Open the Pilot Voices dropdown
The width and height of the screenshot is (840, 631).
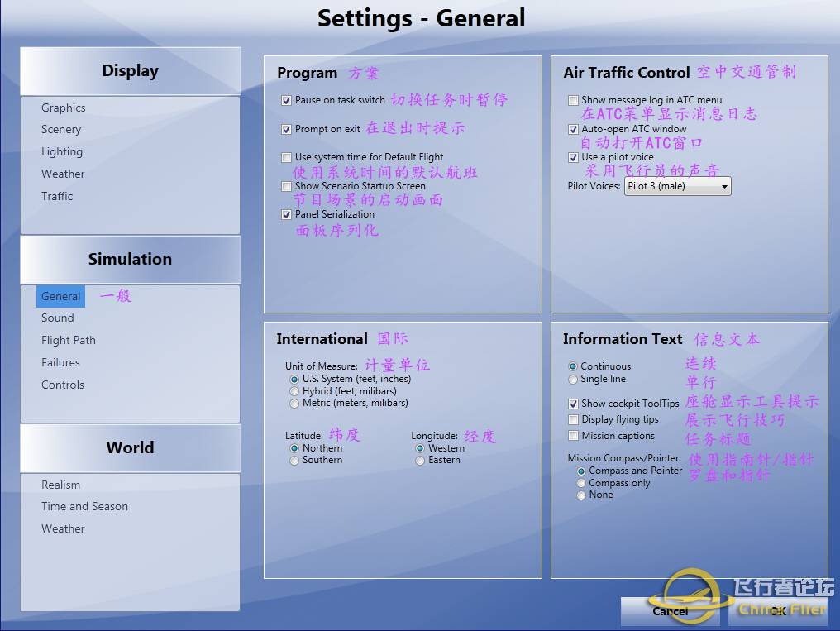[x=678, y=186]
